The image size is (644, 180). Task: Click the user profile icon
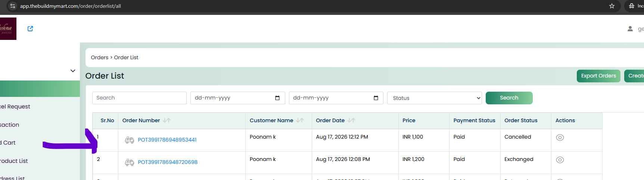[x=630, y=29]
